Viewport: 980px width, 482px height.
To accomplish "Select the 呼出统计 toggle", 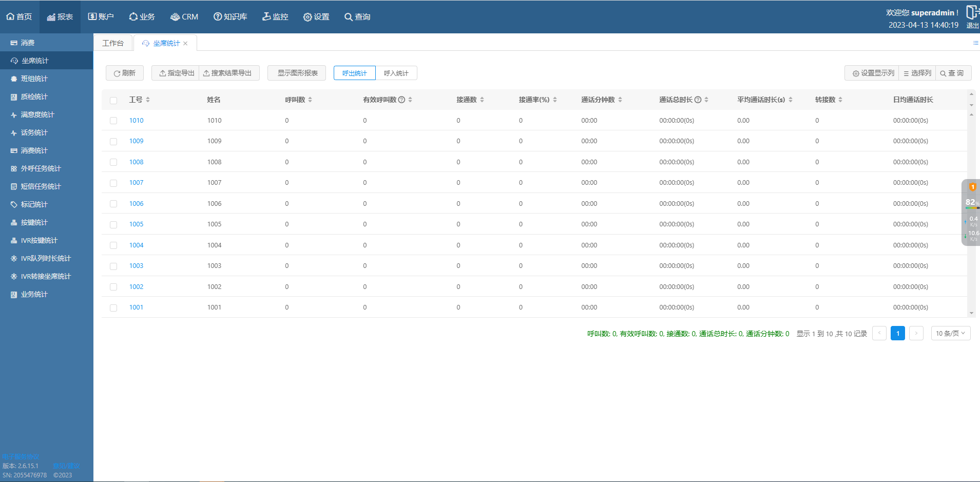I will pos(355,73).
